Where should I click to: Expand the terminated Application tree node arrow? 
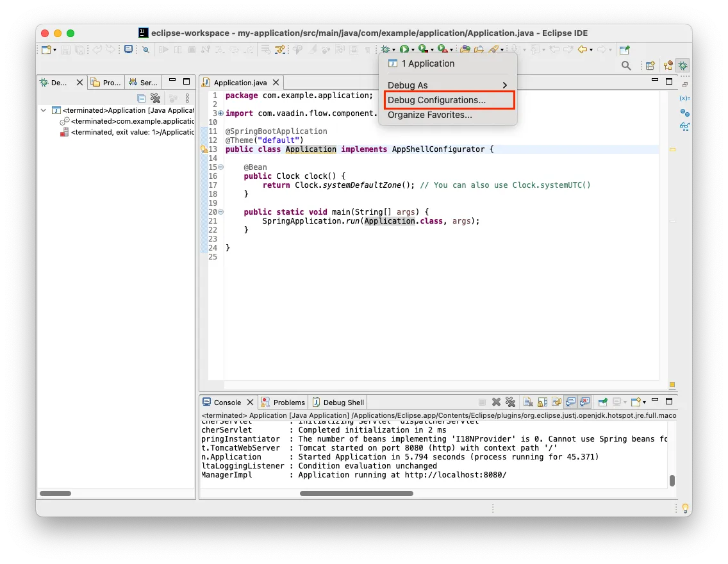[x=43, y=110]
